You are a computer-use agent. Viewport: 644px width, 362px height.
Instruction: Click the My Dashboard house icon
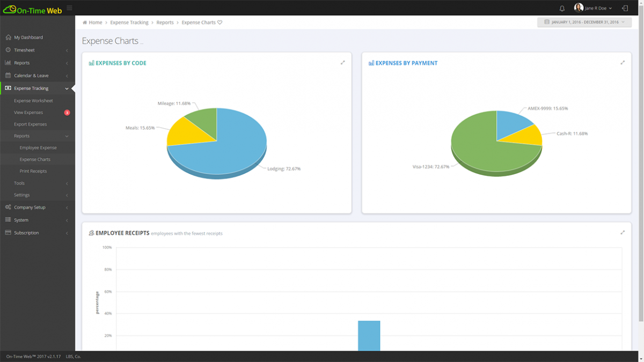[x=8, y=38]
